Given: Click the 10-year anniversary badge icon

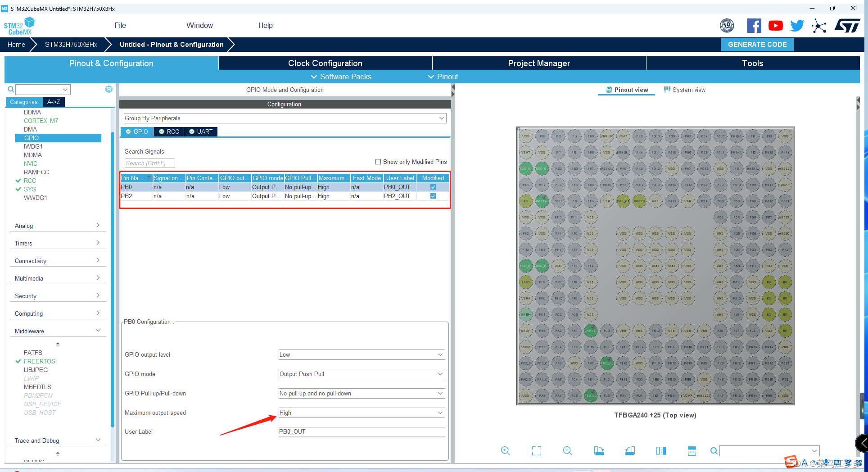Looking at the screenshot, I should 727,26.
